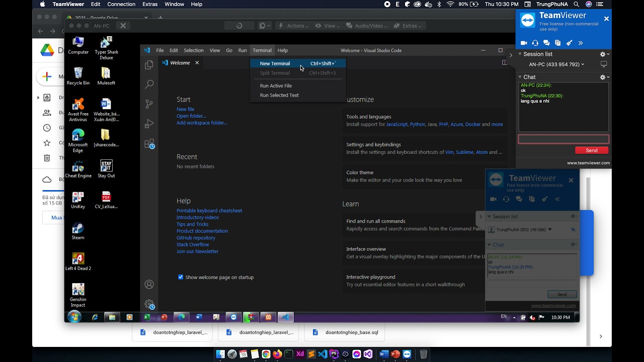Open the Explorer icon in VS Code activity bar

[x=149, y=65]
